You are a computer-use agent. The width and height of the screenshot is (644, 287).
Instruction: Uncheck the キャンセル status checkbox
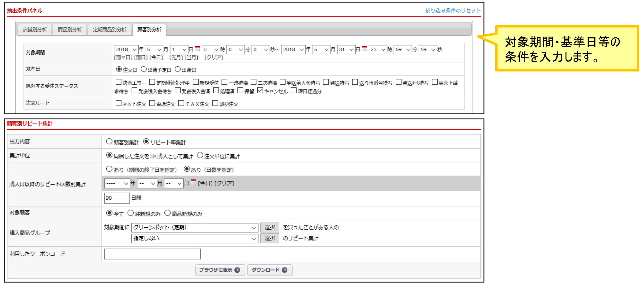click(260, 91)
